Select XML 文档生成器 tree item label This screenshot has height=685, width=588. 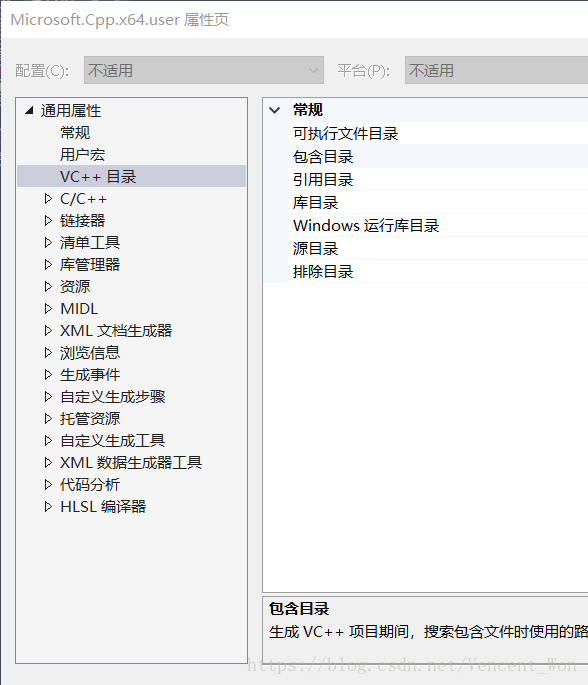click(116, 331)
